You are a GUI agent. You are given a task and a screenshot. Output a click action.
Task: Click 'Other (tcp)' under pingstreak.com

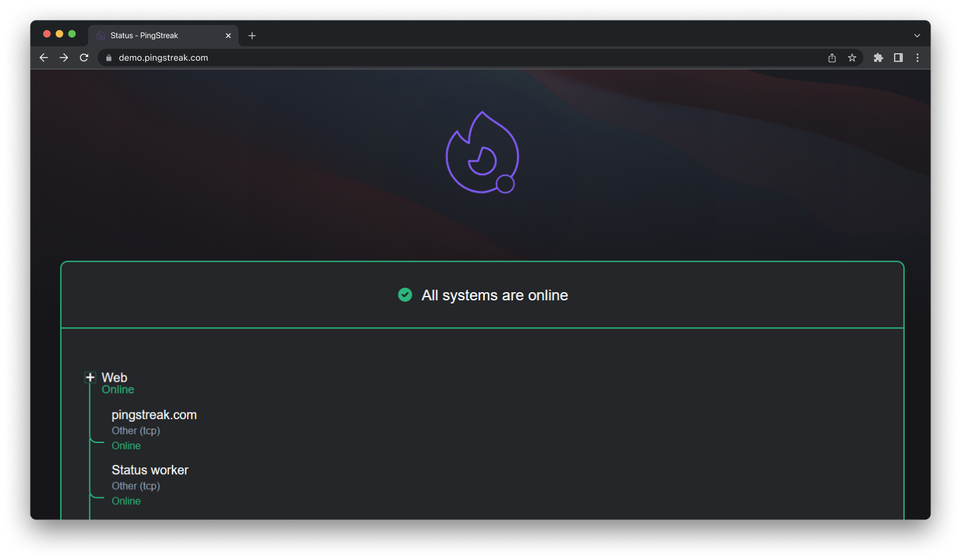(x=136, y=430)
